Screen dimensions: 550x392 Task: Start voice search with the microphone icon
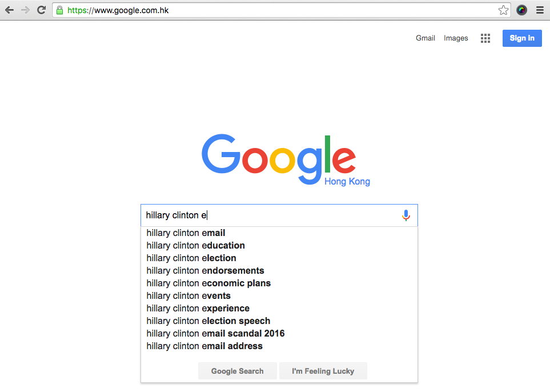click(406, 215)
